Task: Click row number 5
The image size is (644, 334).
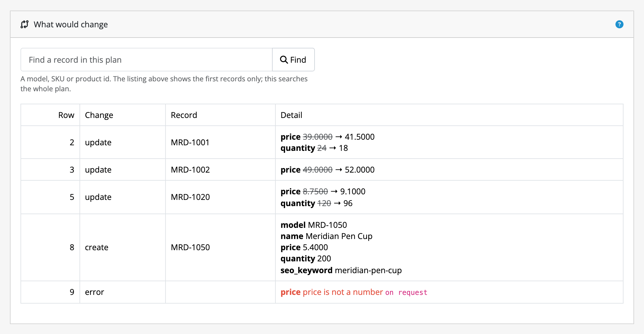Action: tap(72, 197)
